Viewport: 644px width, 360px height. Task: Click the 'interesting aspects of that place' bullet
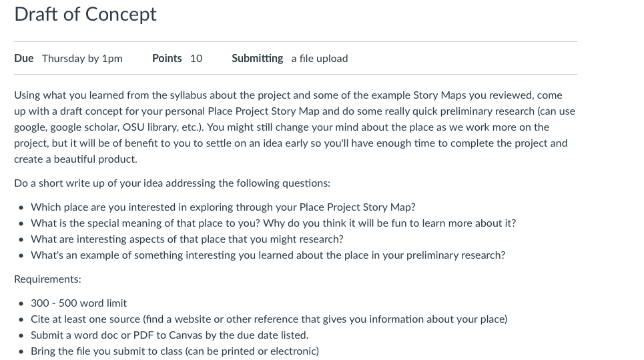point(187,239)
